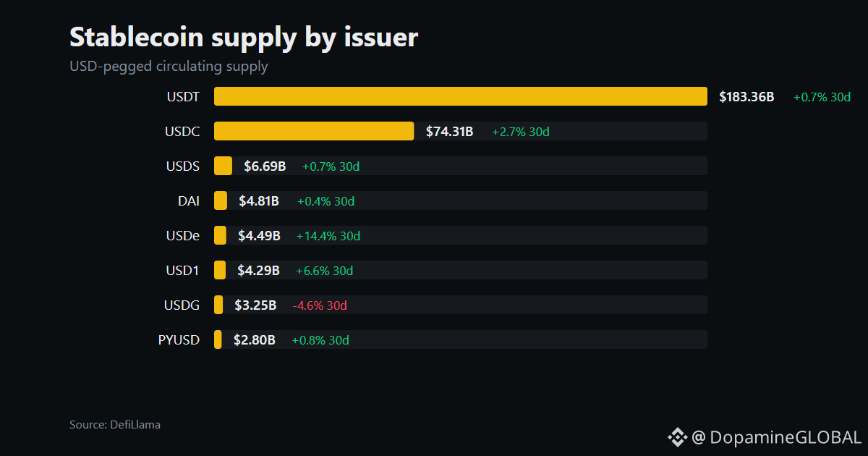868x456 pixels.
Task: Click the @DopamineGLOBAL handle
Action: (x=776, y=437)
